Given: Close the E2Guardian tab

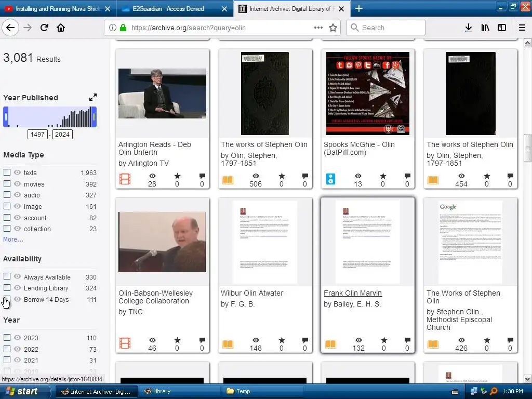Looking at the screenshot, I should coord(224,9).
